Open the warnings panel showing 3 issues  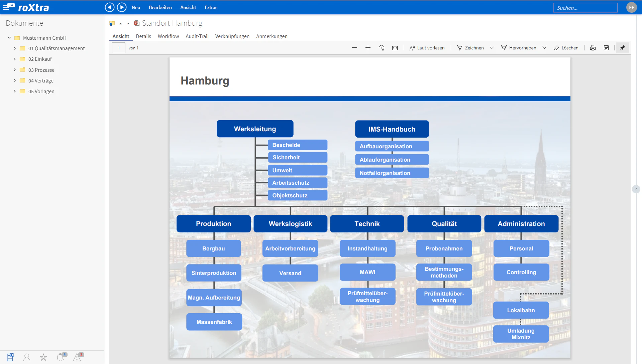(77, 357)
